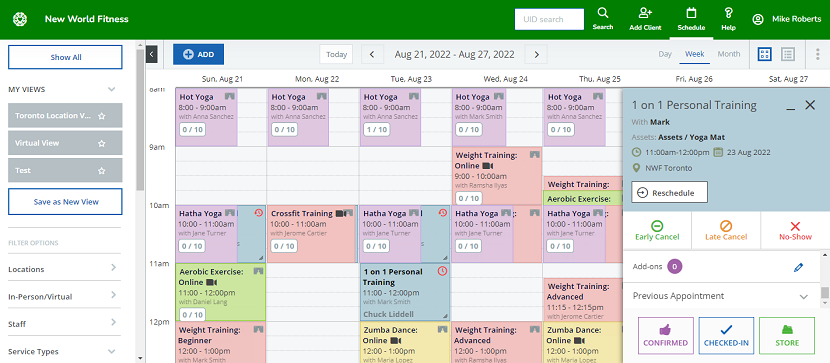830x363 pixels.
Task: Click the UID search field
Action: click(x=549, y=19)
